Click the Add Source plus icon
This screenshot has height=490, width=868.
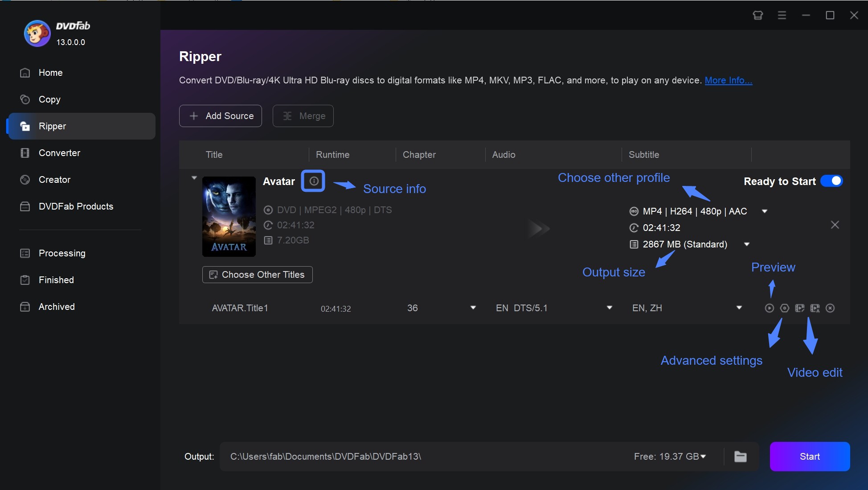[x=193, y=116]
